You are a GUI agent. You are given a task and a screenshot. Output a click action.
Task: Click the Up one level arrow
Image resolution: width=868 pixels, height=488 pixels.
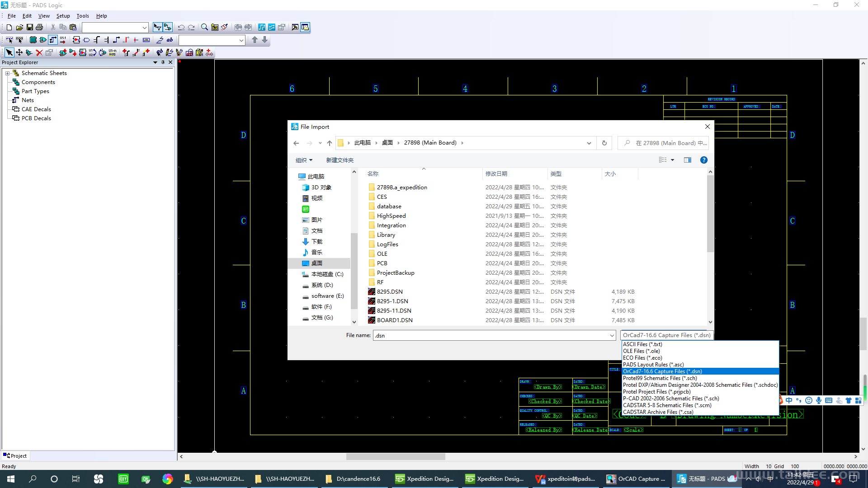(x=330, y=143)
